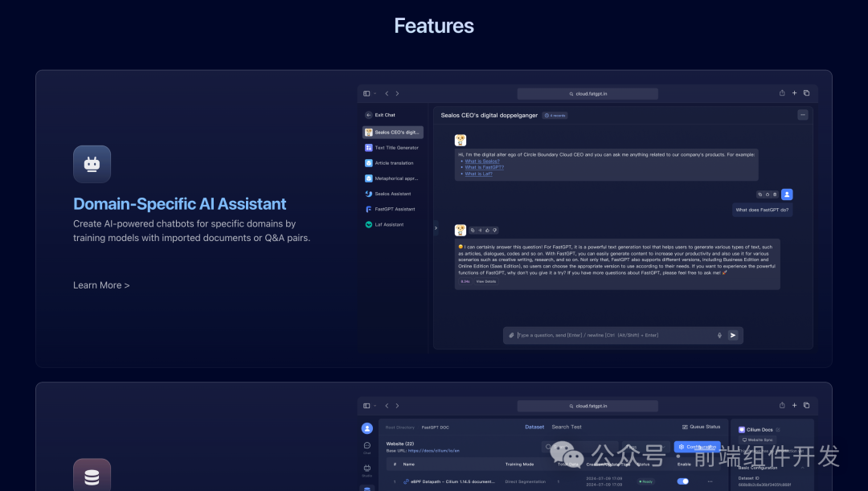Screen dimensions: 868x491
Task: Click the thumbs up icon on the bot reply
Action: (x=487, y=231)
